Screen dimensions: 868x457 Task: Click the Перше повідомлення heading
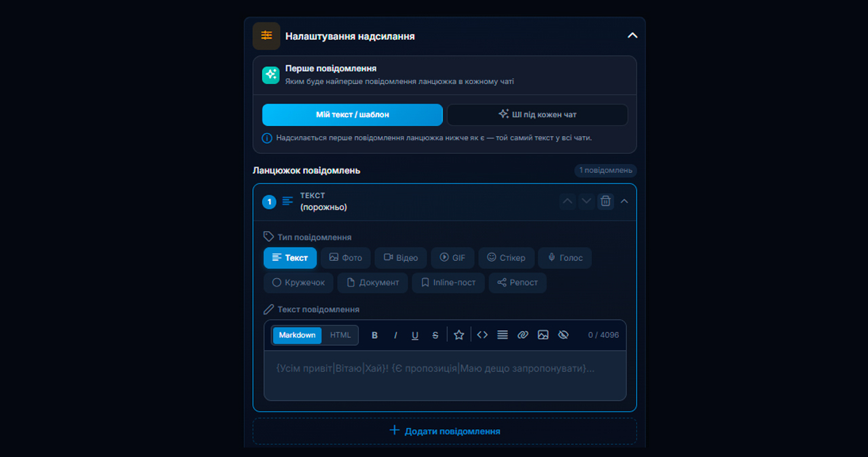331,68
